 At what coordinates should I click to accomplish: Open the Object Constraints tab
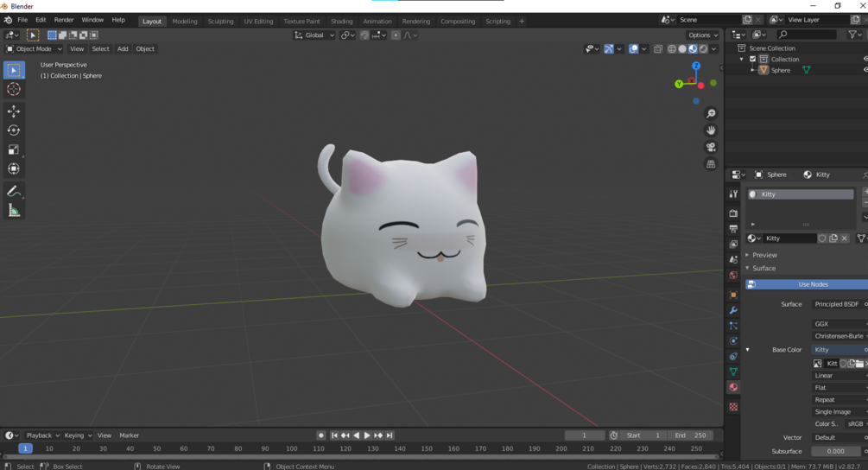point(733,357)
